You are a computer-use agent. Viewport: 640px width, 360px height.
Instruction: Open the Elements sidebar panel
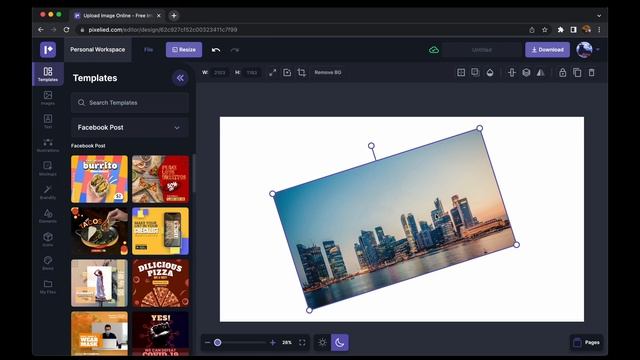(x=48, y=216)
